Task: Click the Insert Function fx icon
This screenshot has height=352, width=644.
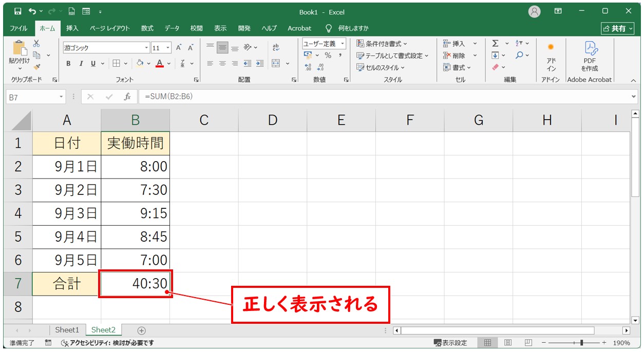Action: [x=127, y=96]
